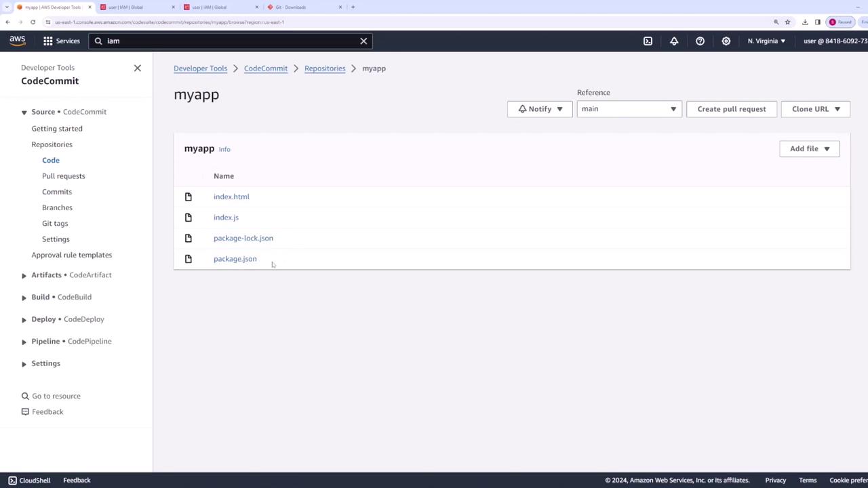The image size is (868, 488).
Task: Open the Privacy link in the footer
Action: click(776, 480)
